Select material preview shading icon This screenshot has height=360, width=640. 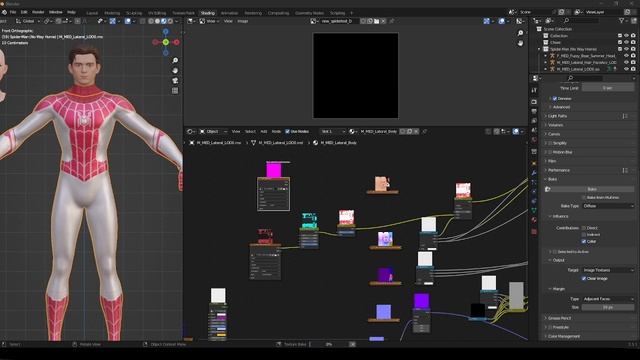click(x=164, y=21)
